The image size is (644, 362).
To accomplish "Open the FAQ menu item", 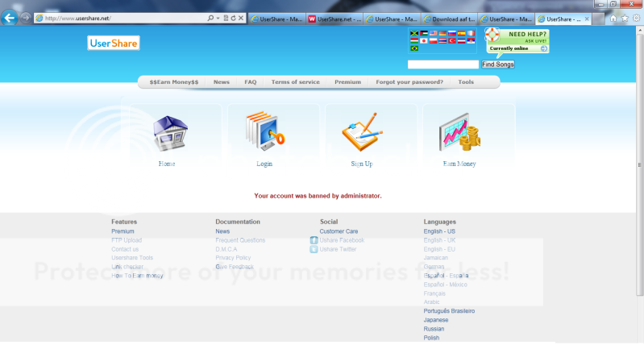I will click(x=250, y=82).
